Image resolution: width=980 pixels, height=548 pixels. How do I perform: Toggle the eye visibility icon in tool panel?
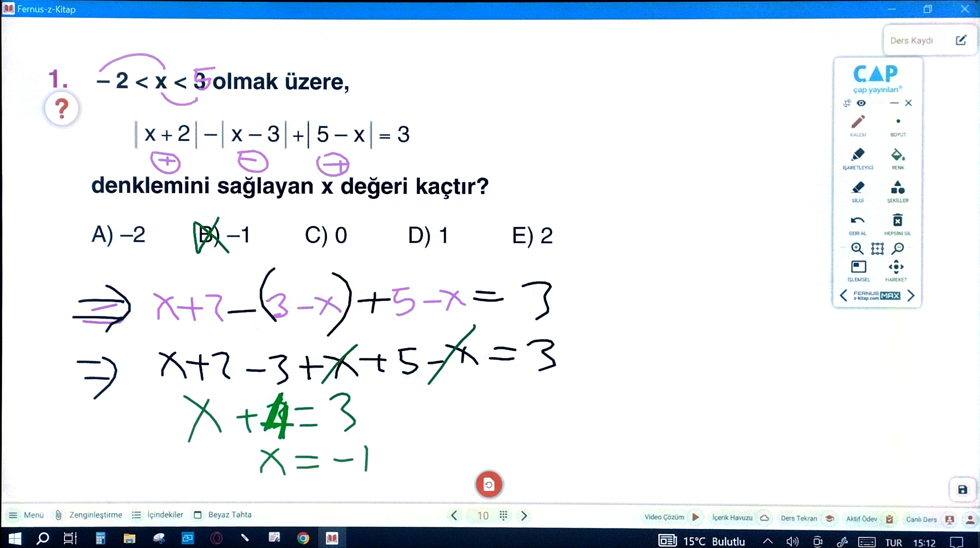click(x=861, y=103)
